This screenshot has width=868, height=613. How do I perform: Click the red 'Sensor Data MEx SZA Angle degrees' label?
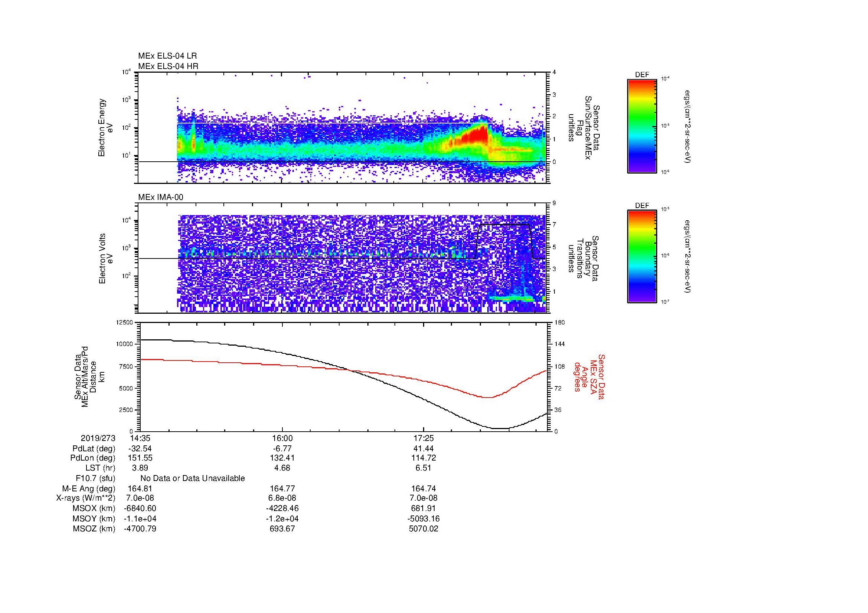pyautogui.click(x=589, y=376)
